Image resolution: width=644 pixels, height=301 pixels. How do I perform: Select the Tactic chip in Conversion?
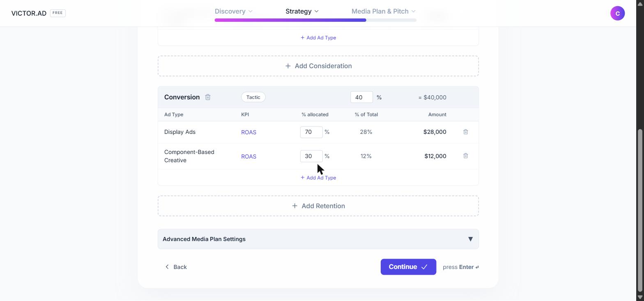click(253, 97)
